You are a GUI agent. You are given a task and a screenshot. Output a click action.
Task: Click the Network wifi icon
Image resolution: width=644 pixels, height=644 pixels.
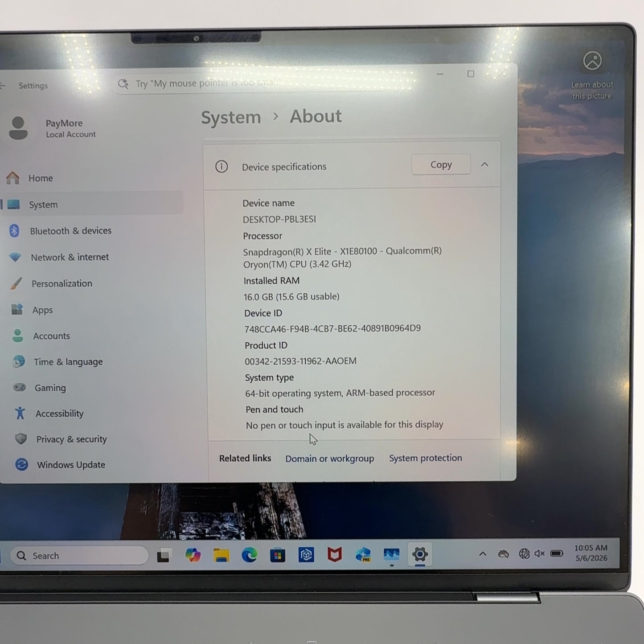15,257
